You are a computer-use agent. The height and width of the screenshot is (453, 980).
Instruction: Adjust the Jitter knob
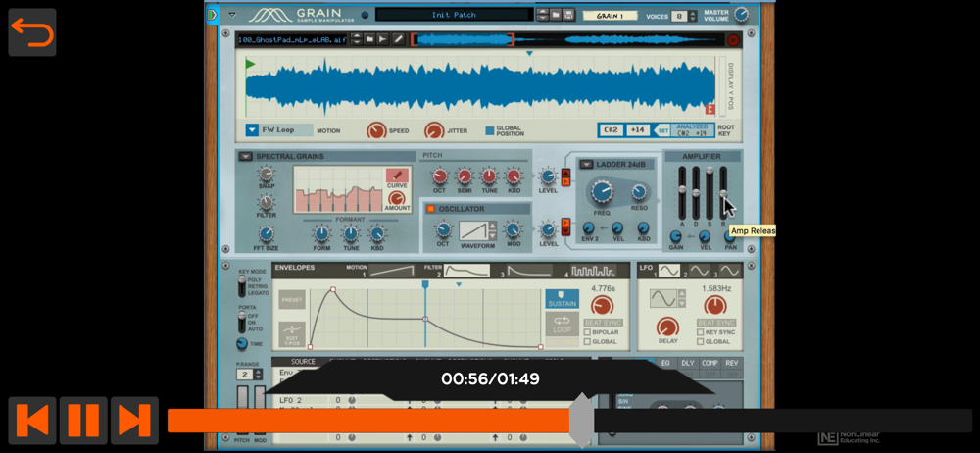pyautogui.click(x=434, y=130)
